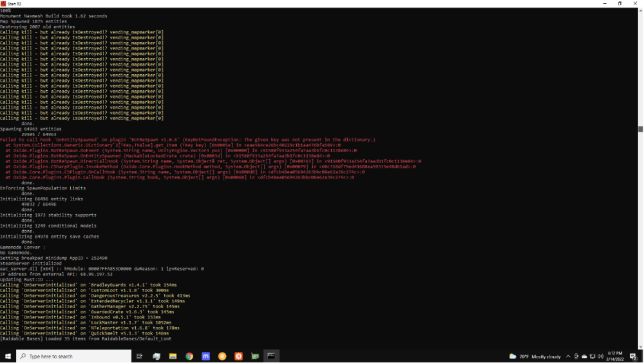Expand hidden system tray icons

[567, 356]
